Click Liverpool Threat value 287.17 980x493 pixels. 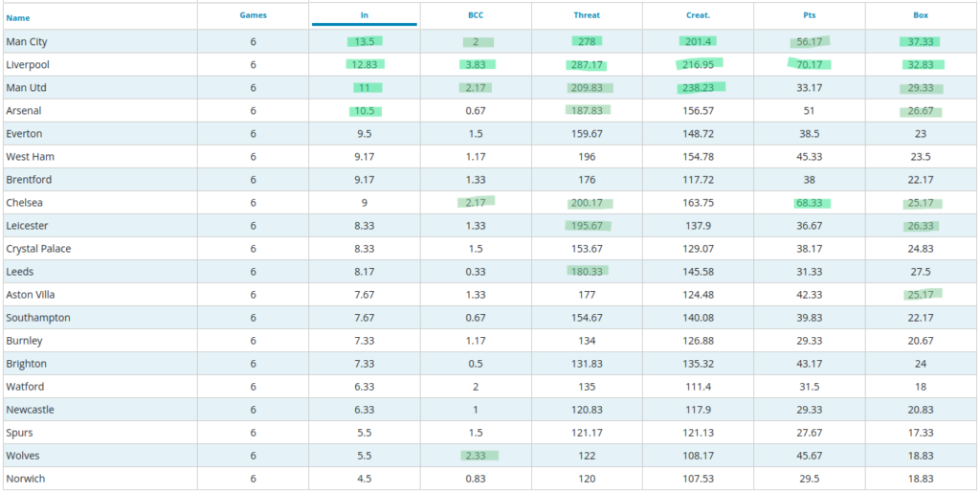[587, 65]
